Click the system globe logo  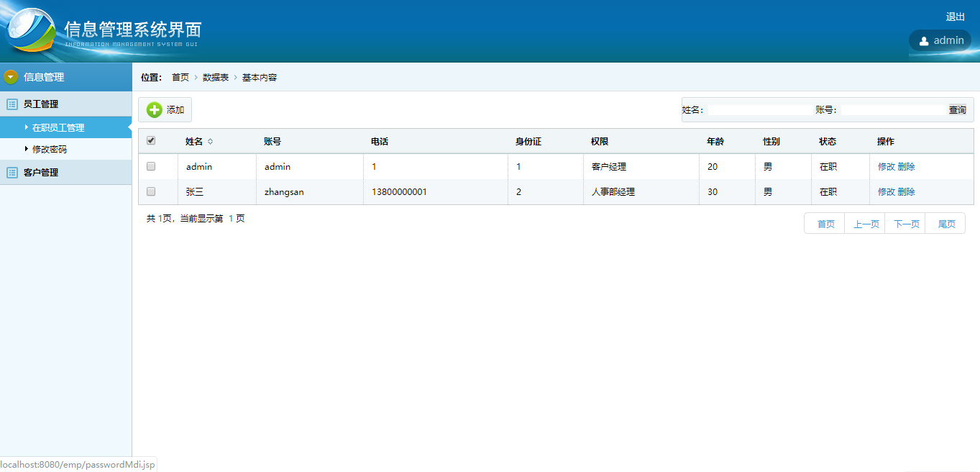pos(30,32)
